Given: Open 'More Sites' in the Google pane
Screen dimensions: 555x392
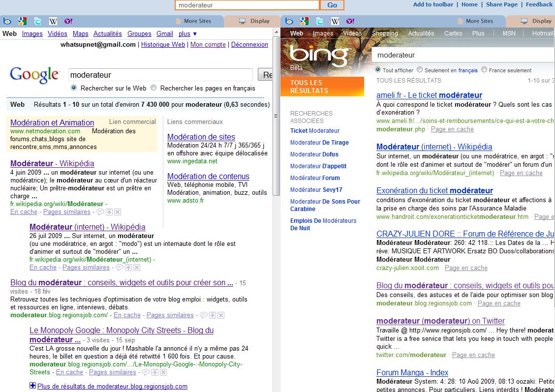Looking at the screenshot, I should [x=193, y=21].
